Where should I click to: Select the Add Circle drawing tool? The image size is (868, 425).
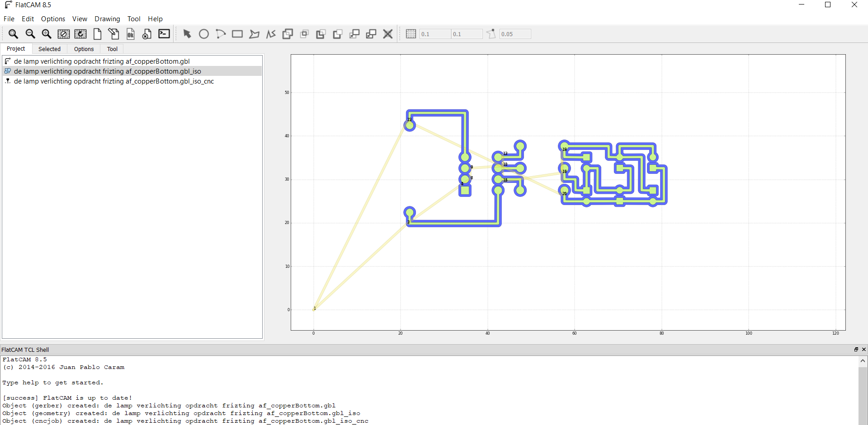tap(204, 34)
